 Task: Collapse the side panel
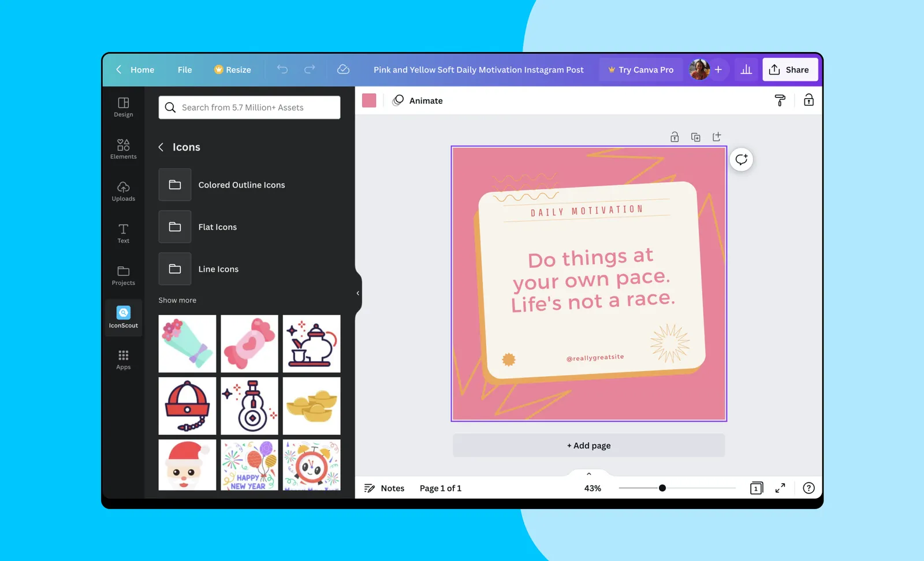pos(357,293)
